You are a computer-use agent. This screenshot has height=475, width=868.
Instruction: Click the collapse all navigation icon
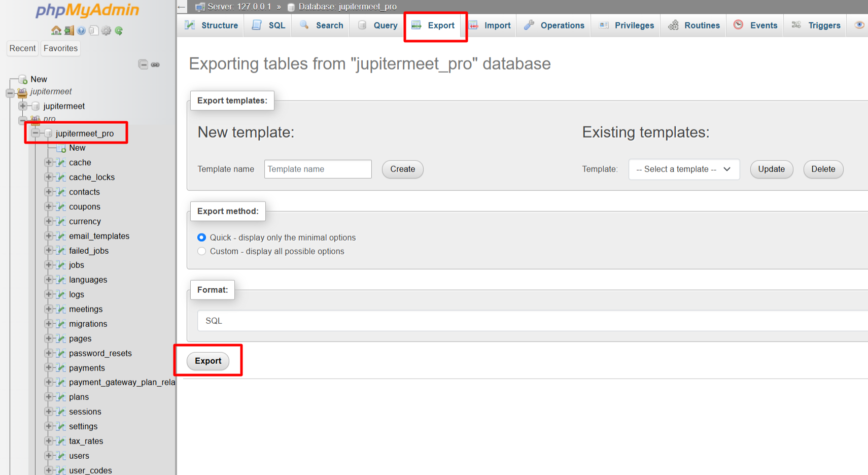pyautogui.click(x=143, y=64)
